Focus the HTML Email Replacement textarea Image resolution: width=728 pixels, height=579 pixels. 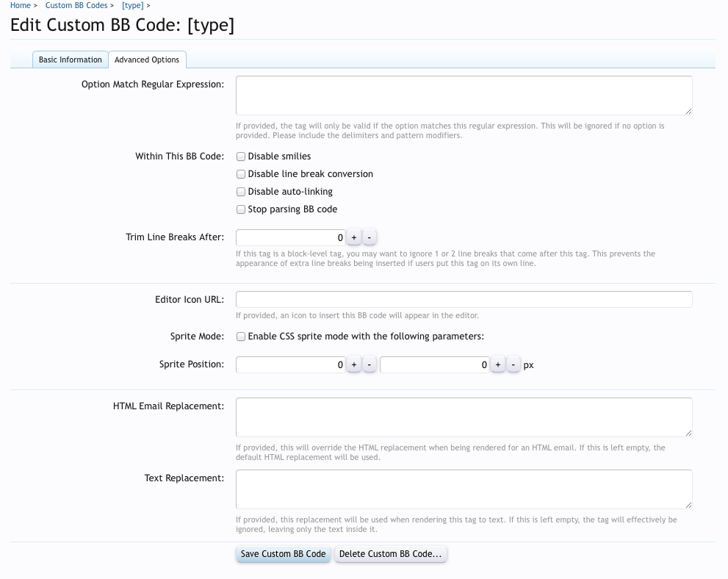click(x=464, y=417)
